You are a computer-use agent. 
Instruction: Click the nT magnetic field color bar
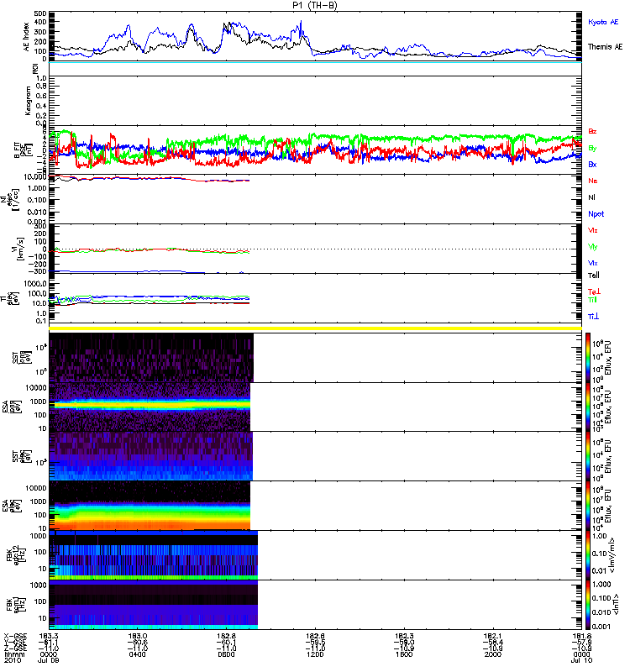point(588,605)
